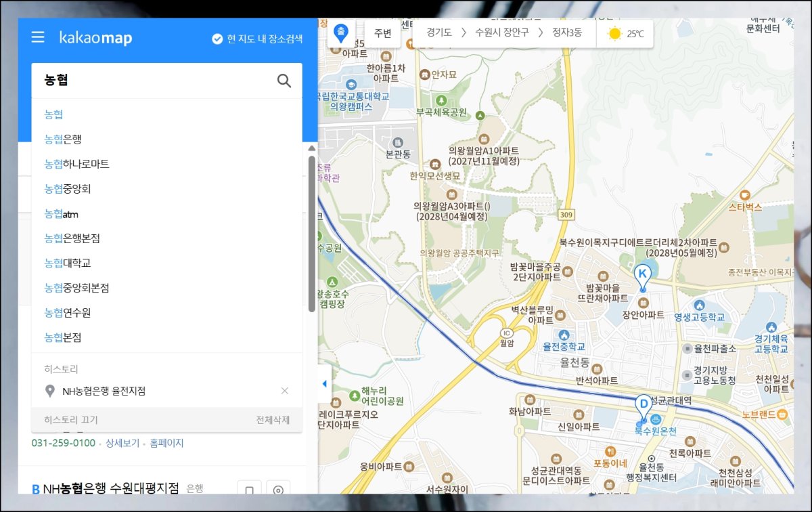Click the search magnifier icon
812x512 pixels.
[x=284, y=81]
